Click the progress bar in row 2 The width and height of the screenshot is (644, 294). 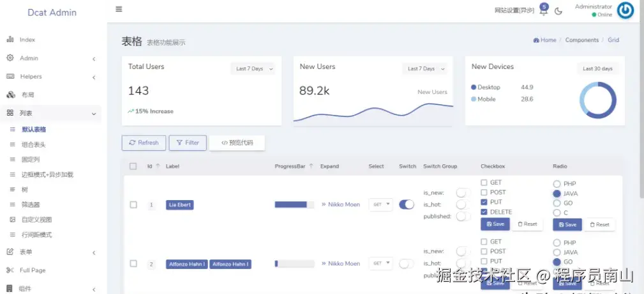294,263
